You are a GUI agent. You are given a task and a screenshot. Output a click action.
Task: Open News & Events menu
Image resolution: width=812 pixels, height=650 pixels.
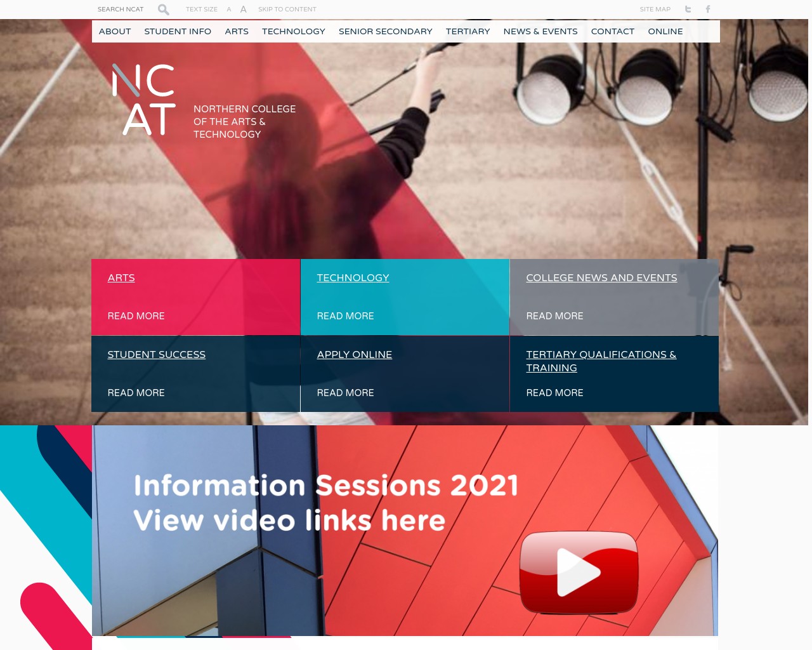(540, 32)
